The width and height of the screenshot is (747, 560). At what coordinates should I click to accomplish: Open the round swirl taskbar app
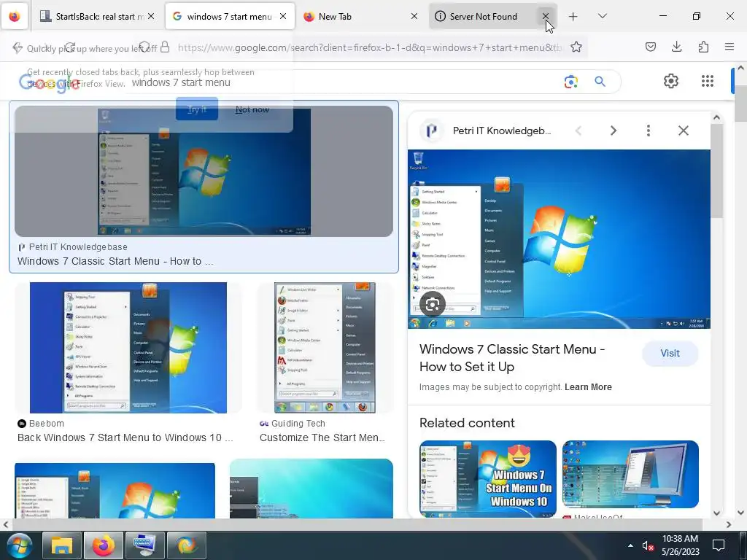[x=187, y=545]
